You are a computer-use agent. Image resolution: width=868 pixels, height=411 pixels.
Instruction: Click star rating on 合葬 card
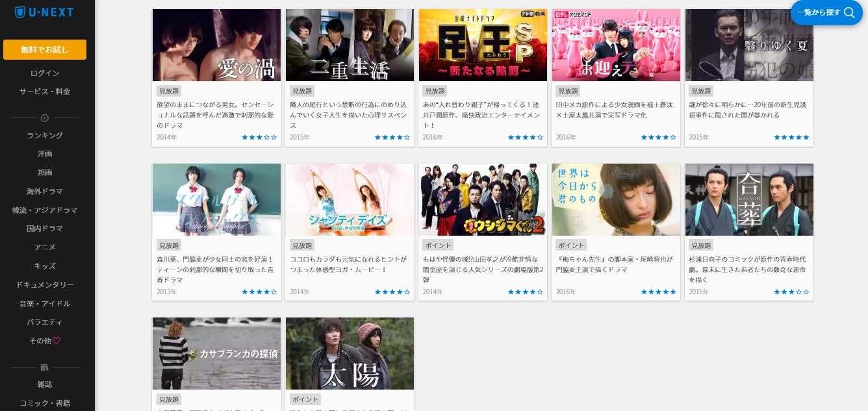click(792, 292)
